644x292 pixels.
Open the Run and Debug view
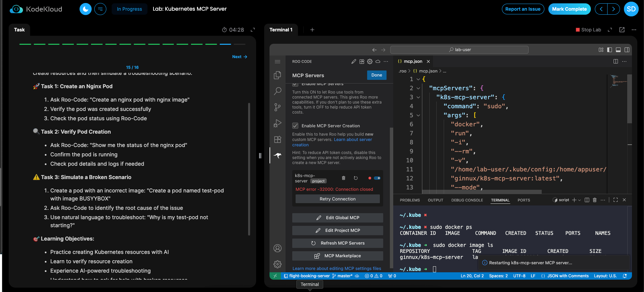pyautogui.click(x=278, y=123)
